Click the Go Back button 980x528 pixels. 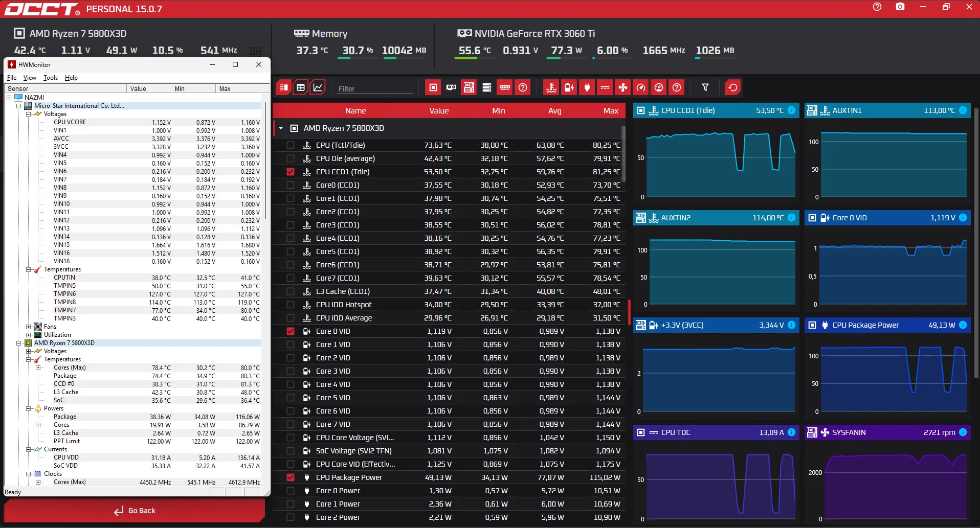(x=135, y=511)
